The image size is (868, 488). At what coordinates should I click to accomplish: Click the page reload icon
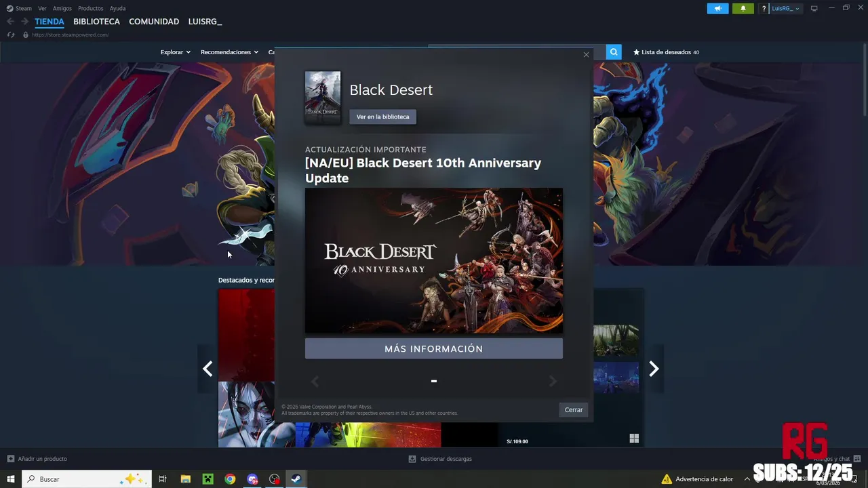(10, 35)
